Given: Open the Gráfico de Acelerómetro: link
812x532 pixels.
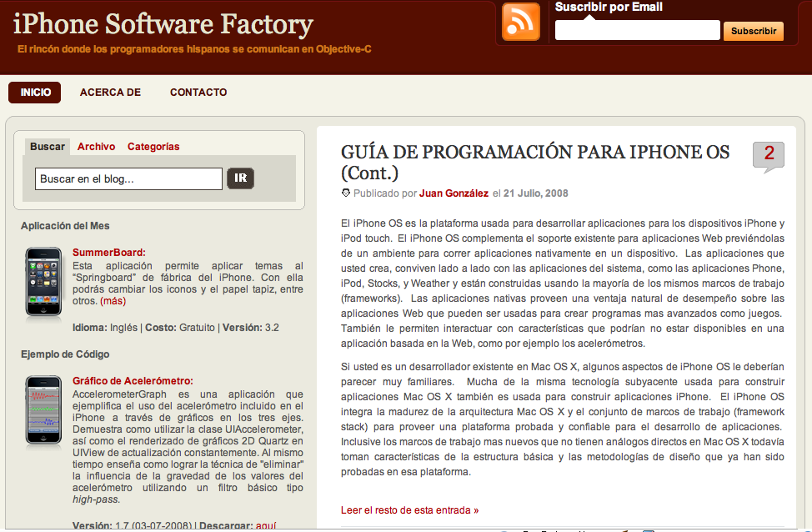Looking at the screenshot, I should point(133,381).
